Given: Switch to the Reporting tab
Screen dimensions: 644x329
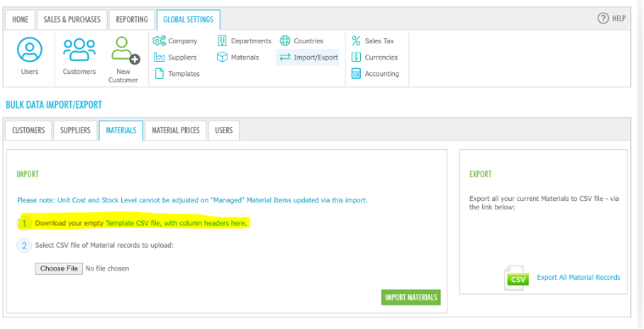Looking at the screenshot, I should point(132,20).
